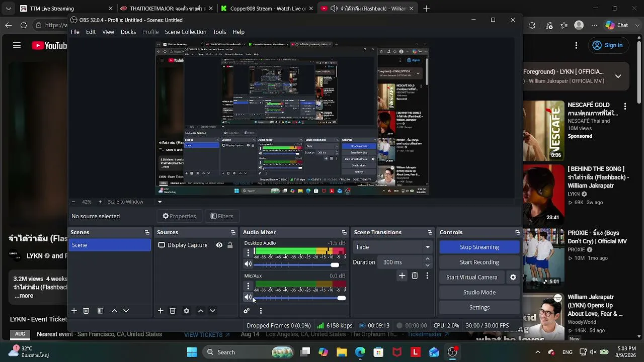The width and height of the screenshot is (644, 362).
Task: Open Help menu in OBS
Action: [x=238, y=32]
